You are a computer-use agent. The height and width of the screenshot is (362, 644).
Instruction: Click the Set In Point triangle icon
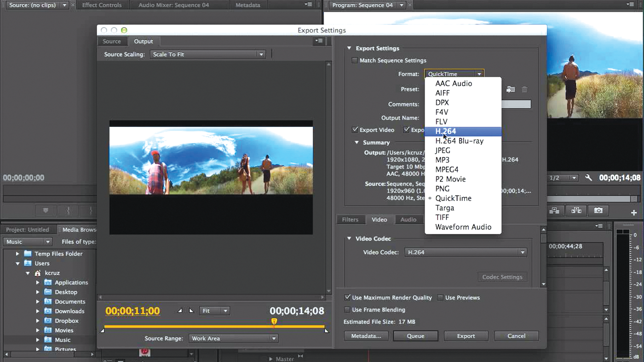[x=180, y=311]
